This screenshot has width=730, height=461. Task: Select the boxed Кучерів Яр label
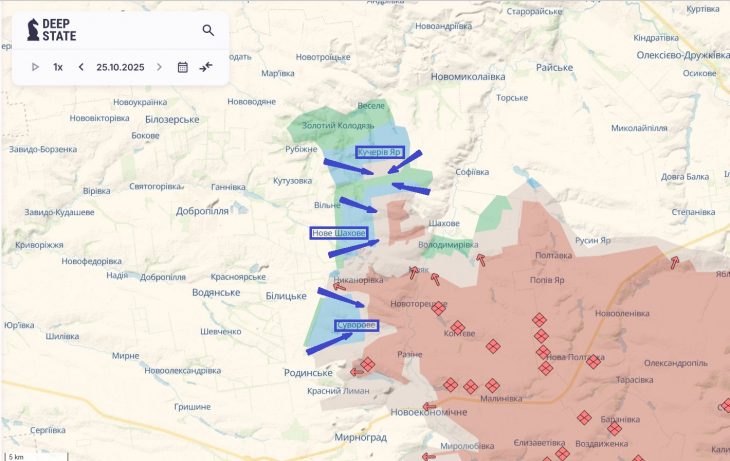coord(379,152)
